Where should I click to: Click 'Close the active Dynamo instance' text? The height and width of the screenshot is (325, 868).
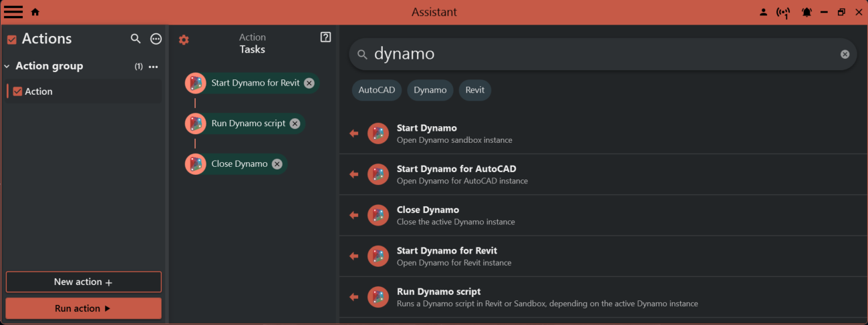(x=456, y=222)
